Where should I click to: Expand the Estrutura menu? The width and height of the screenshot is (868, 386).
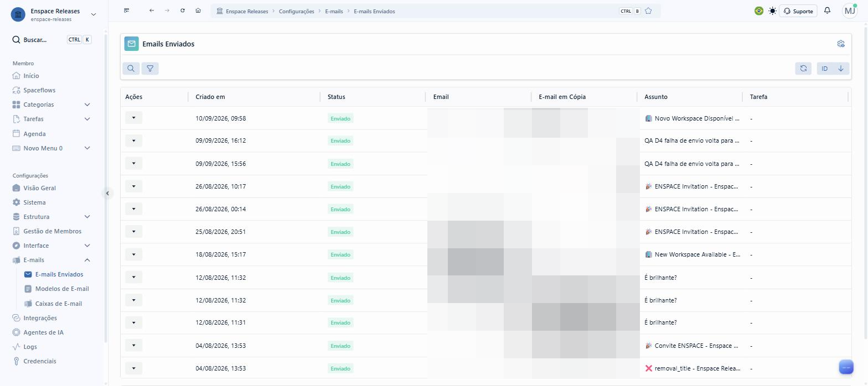tap(51, 217)
